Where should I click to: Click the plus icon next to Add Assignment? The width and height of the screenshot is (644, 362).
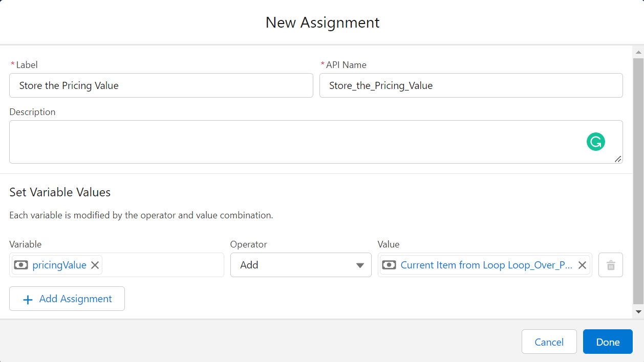(28, 299)
